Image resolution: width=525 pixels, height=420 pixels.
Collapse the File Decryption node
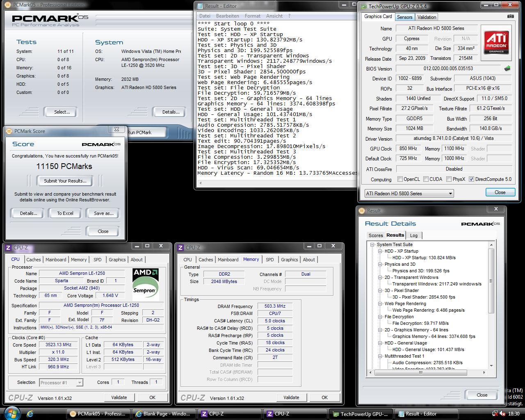pyautogui.click(x=380, y=317)
